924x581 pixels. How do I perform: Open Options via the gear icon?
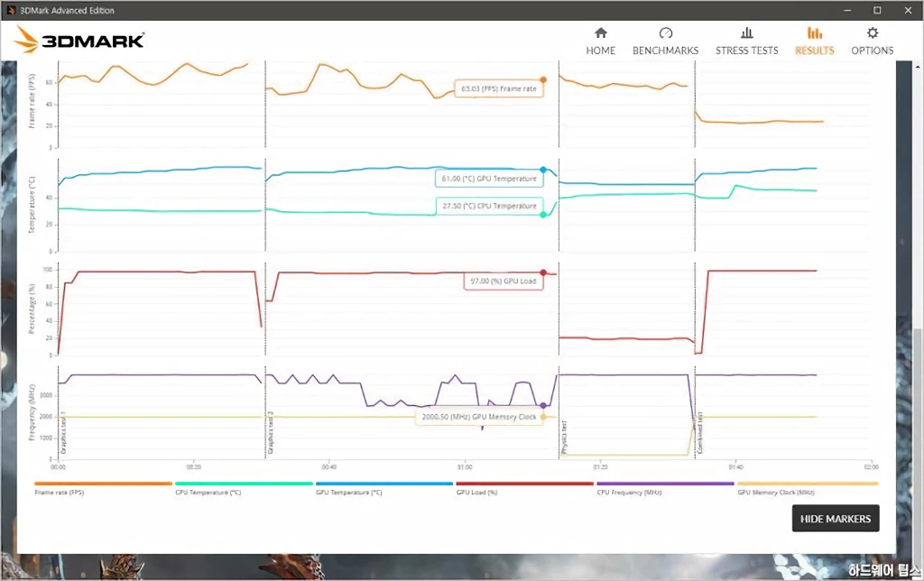click(x=873, y=33)
